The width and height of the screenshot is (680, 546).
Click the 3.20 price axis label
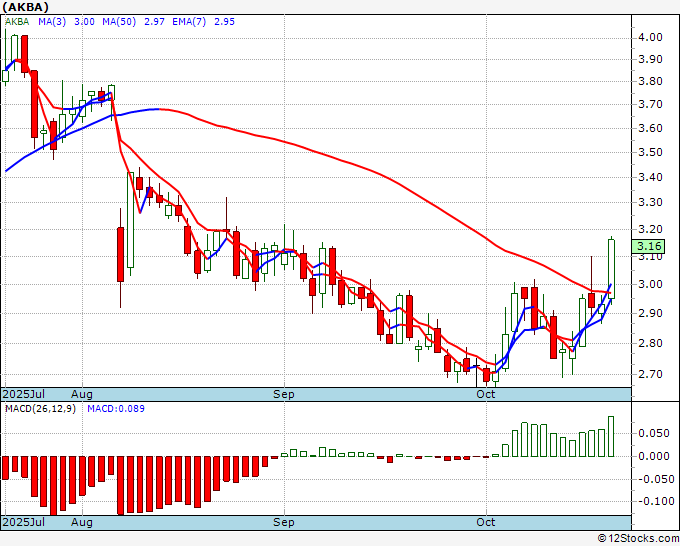point(650,229)
